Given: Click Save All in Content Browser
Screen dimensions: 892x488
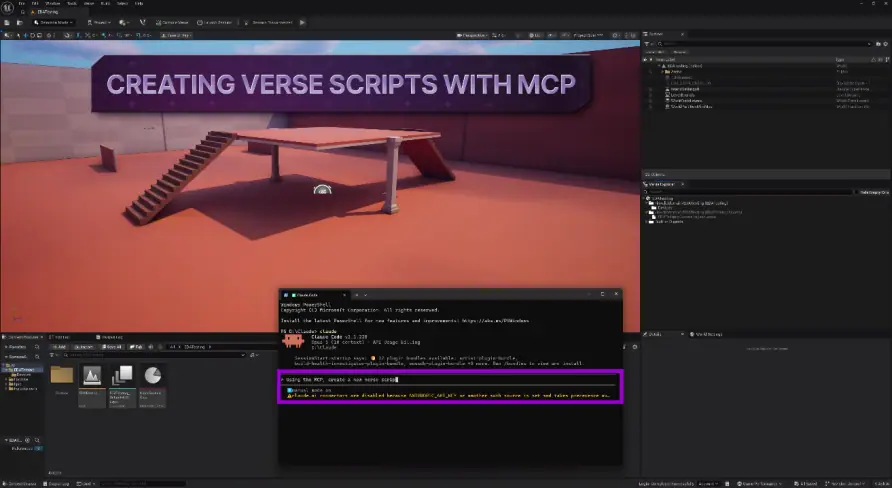Looking at the screenshot, I should (x=112, y=346).
